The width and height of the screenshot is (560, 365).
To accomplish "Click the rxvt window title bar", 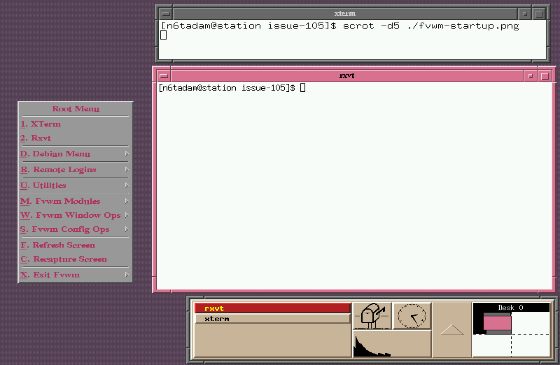I will tap(347, 76).
